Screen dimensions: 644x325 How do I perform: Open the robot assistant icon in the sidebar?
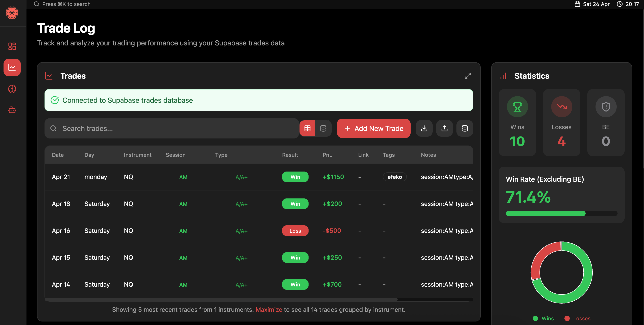12,110
